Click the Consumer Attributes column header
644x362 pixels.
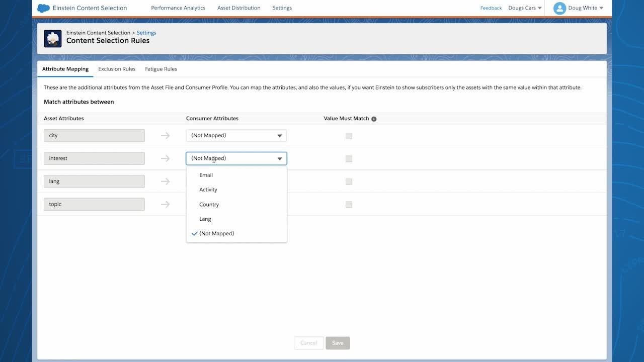pyautogui.click(x=212, y=119)
